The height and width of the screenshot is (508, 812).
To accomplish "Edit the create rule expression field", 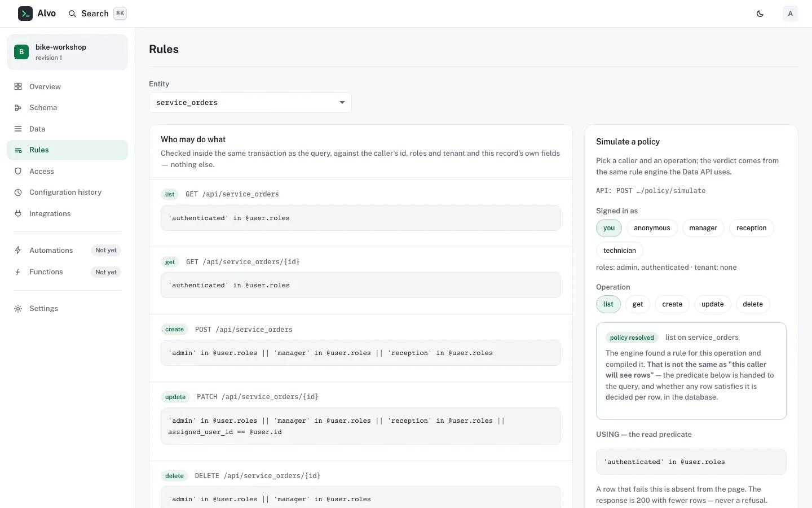I will 361,353.
